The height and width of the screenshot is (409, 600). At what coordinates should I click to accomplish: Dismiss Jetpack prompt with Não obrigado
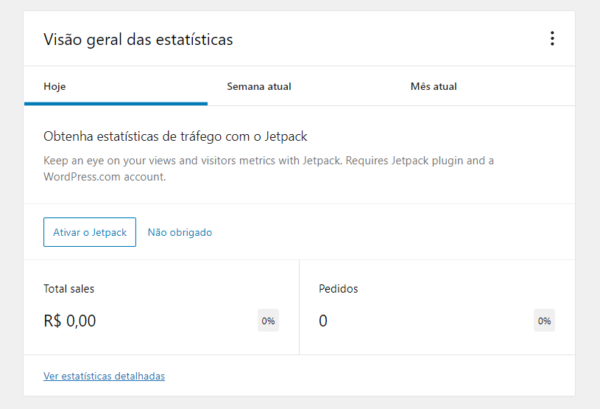[x=180, y=232]
